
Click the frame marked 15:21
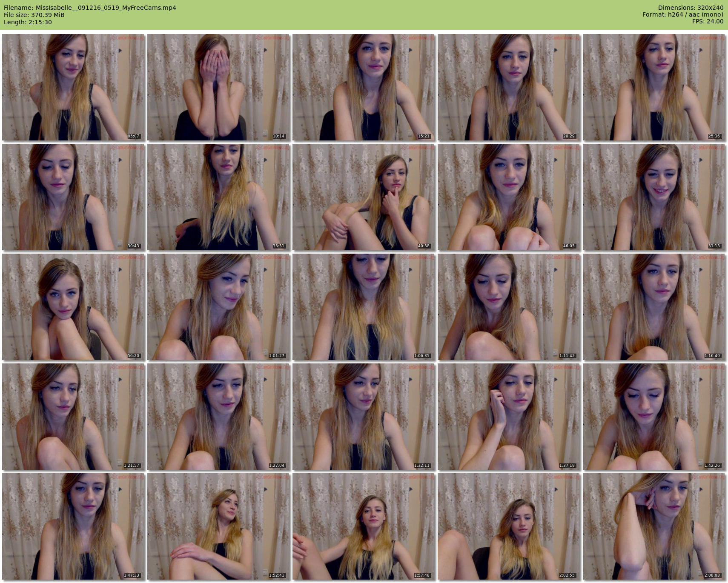tap(364, 87)
